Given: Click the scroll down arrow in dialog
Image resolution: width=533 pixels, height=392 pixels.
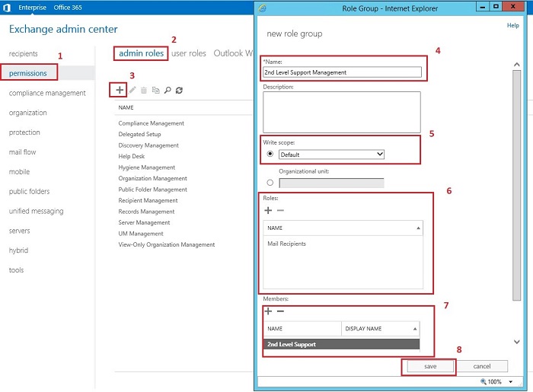Looking at the screenshot, I should (x=517, y=342).
